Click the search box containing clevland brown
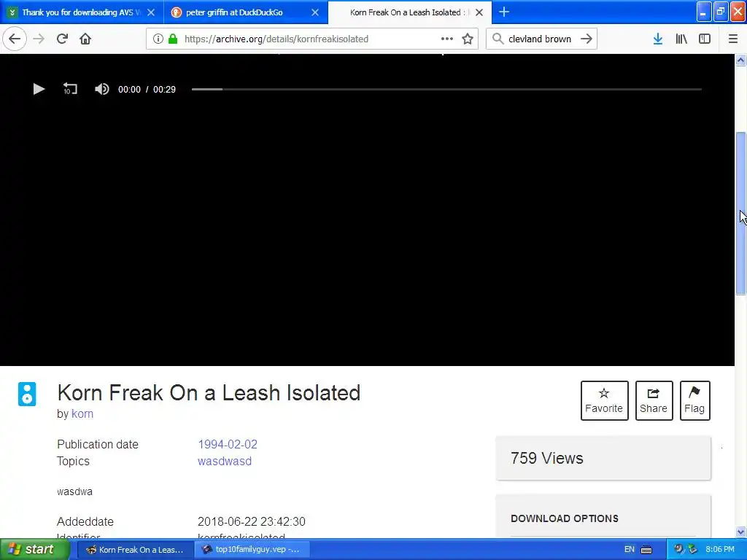This screenshot has width=747, height=560. click(540, 39)
